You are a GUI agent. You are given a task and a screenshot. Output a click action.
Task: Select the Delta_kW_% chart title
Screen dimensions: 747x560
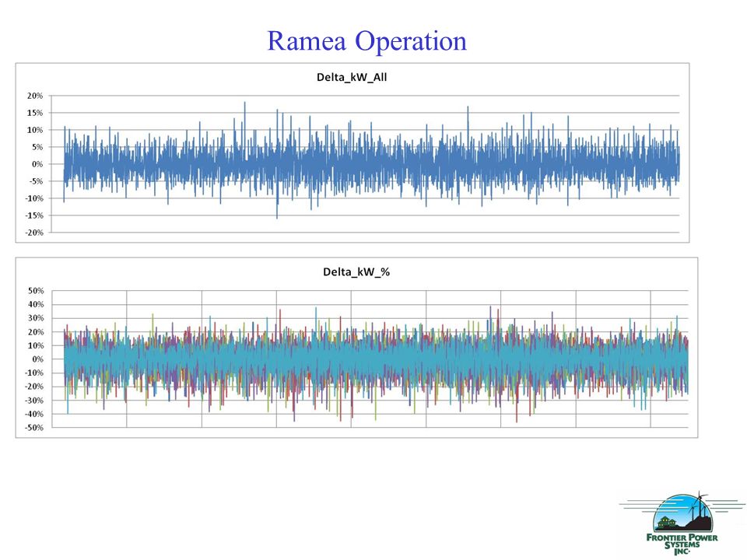pyautogui.click(x=356, y=272)
